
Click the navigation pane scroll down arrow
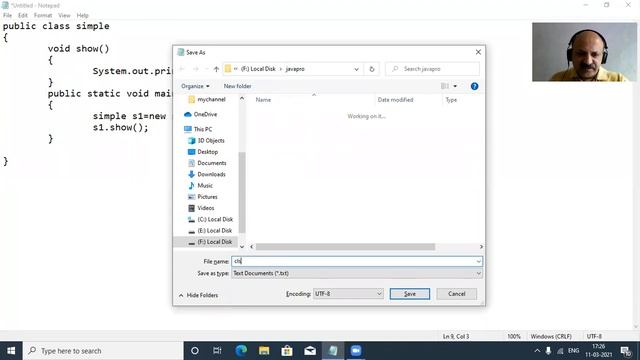[x=242, y=247]
